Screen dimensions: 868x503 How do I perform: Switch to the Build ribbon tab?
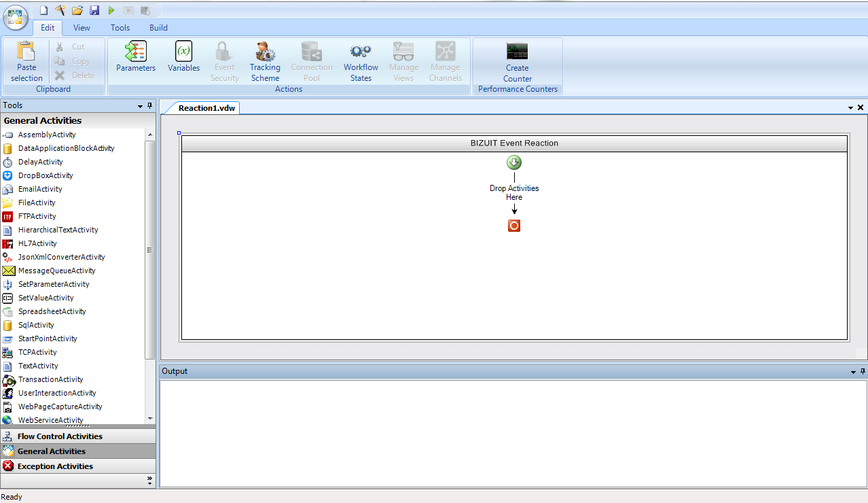[x=158, y=28]
